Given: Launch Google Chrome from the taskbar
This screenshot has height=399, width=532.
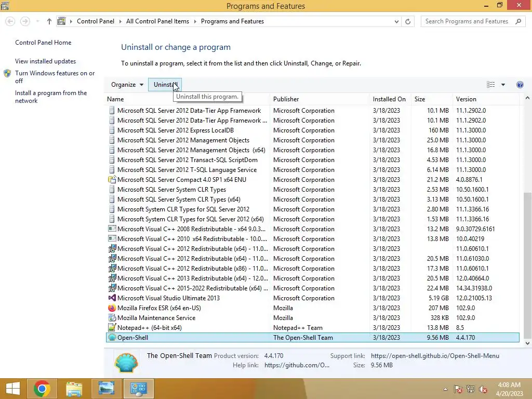Looking at the screenshot, I should (x=42, y=389).
